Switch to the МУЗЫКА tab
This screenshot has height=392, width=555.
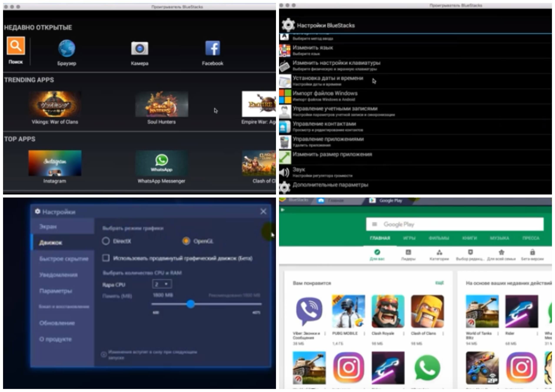click(x=499, y=238)
